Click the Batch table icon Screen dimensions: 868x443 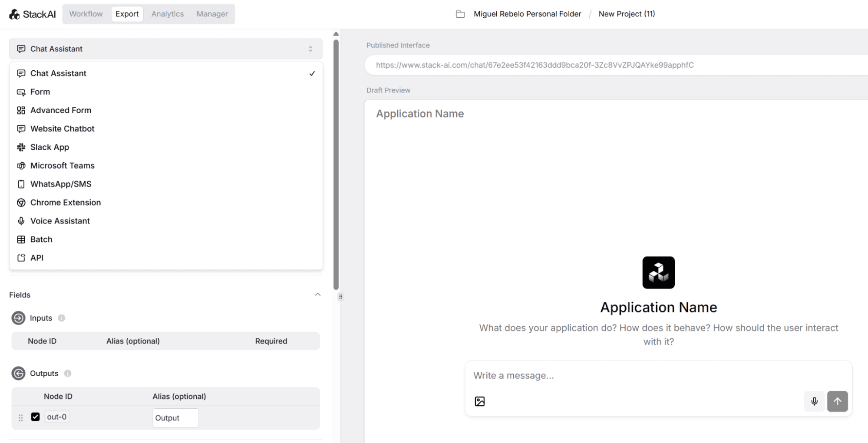coord(21,240)
